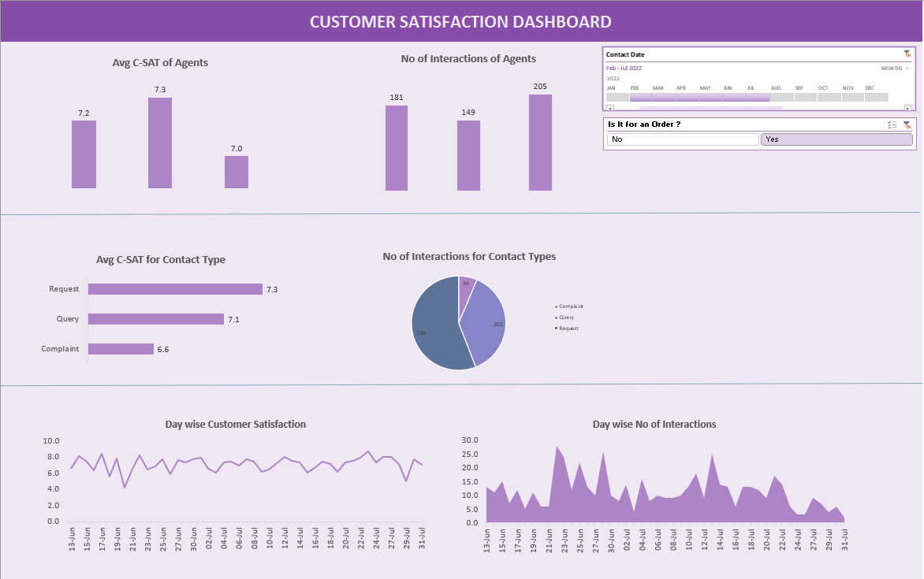Clear the Contact Date timeline filter
The image size is (924, 579).
907,54
